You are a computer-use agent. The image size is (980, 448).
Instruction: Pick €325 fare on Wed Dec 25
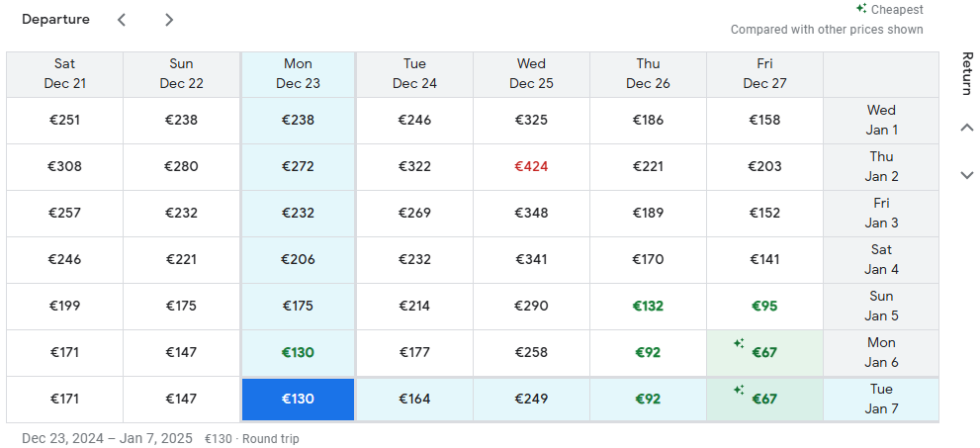(531, 120)
